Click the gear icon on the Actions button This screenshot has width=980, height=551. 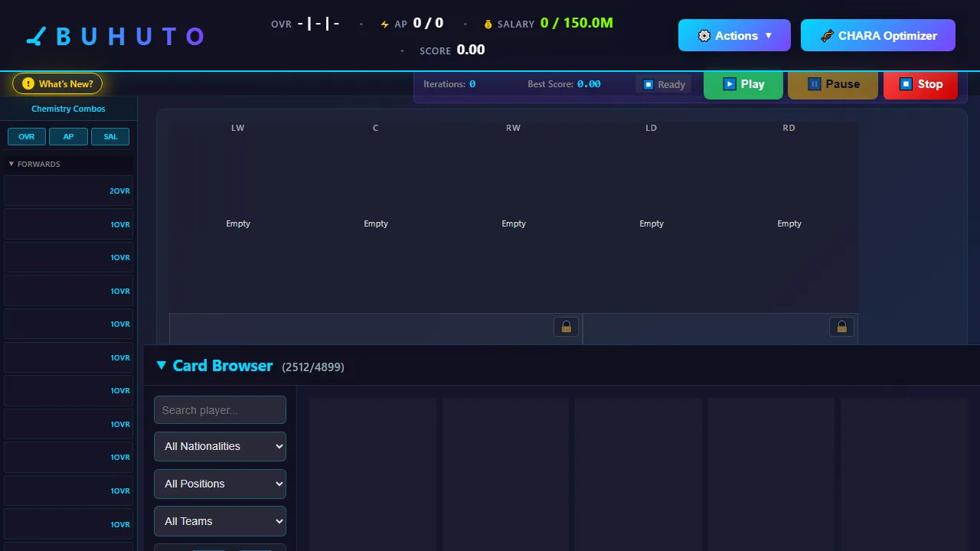[704, 35]
